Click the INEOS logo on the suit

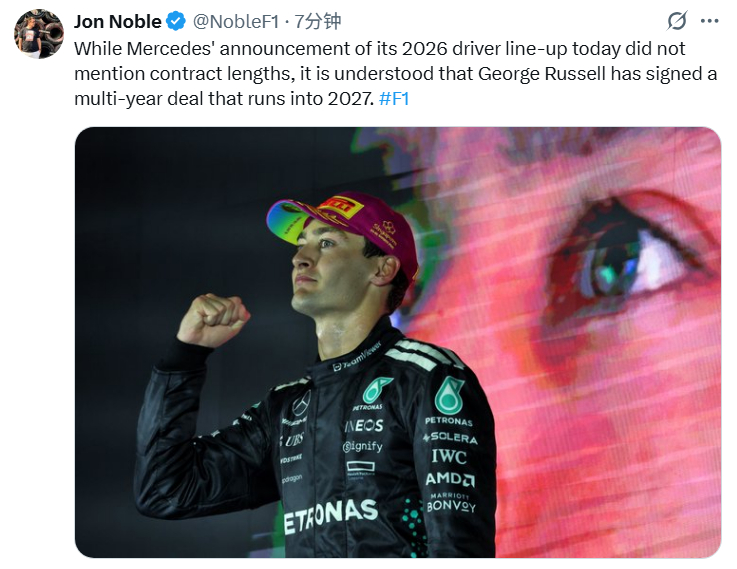pyautogui.click(x=364, y=426)
